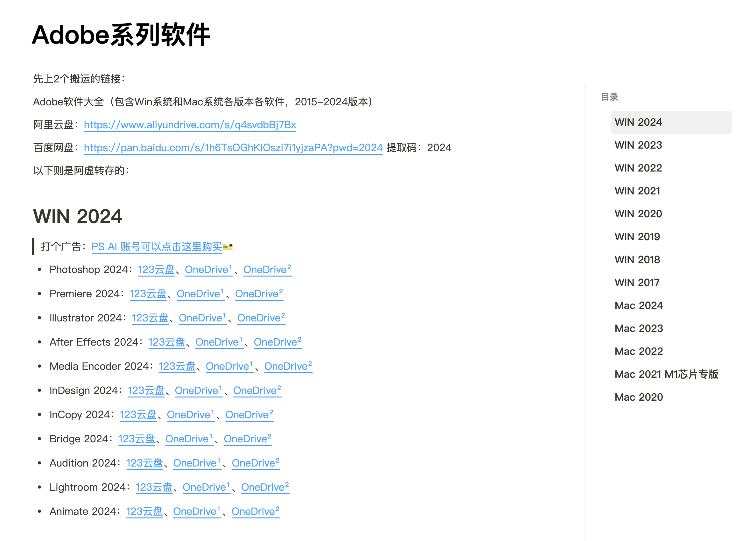This screenshot has height=541, width=756.
Task: Open OneDrive1 link for Audition 2024
Action: point(197,463)
